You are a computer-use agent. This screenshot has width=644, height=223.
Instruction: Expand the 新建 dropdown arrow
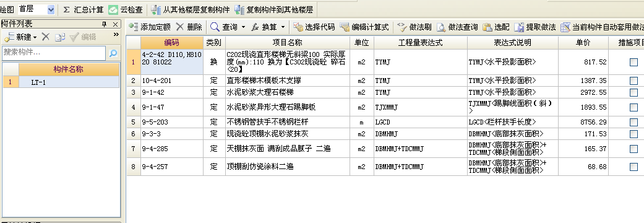coord(35,37)
